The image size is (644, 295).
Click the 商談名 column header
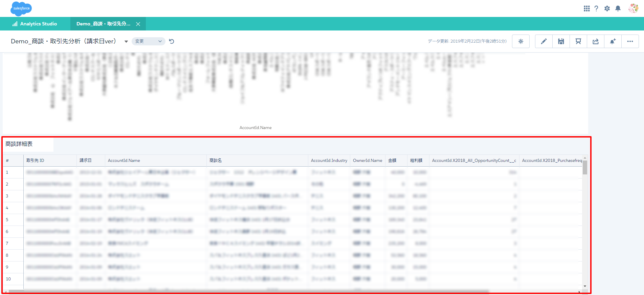216,161
